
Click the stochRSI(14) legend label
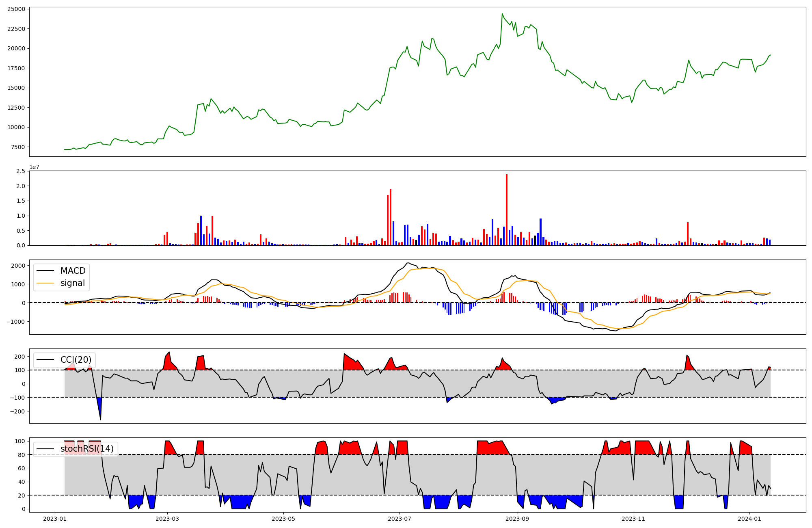point(87,449)
